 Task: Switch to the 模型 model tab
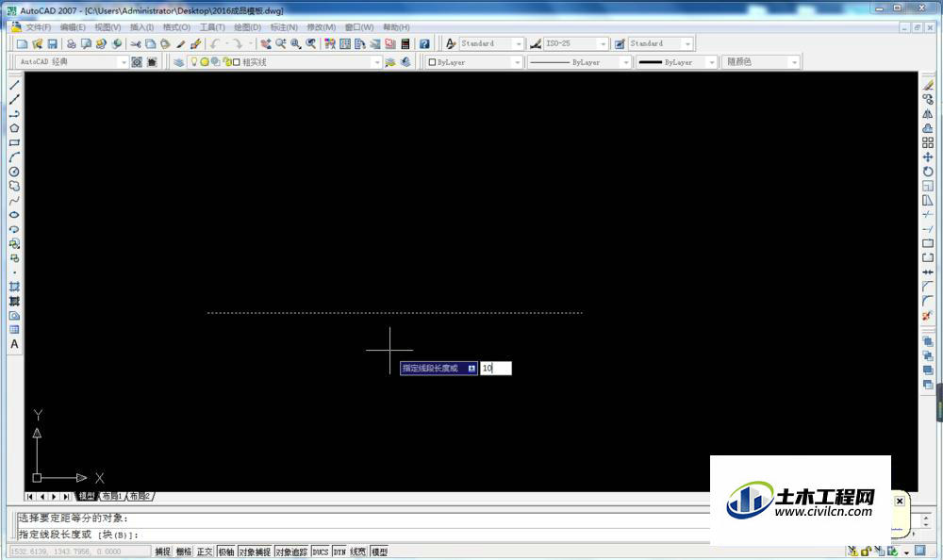tap(87, 496)
